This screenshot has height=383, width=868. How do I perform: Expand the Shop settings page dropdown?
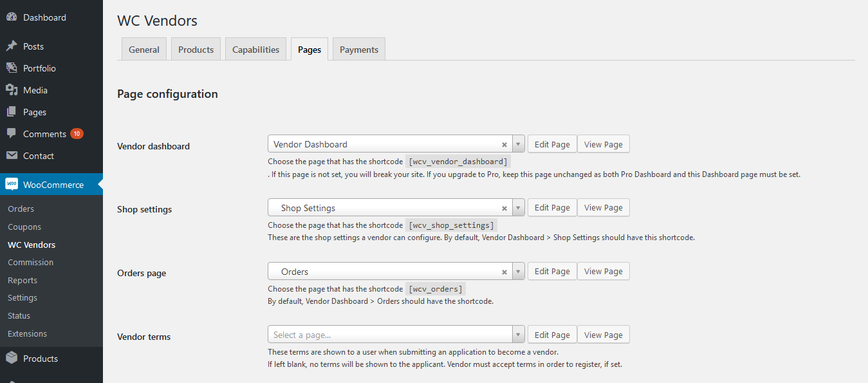[519, 209]
